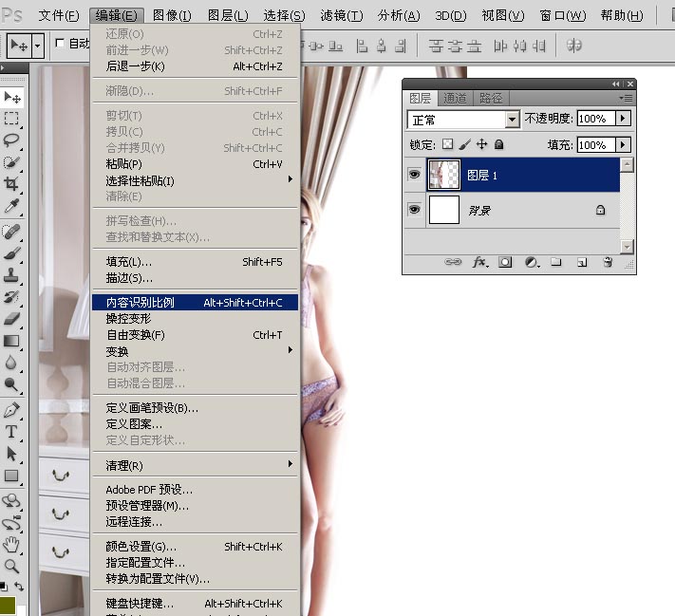This screenshot has width=675, height=616.
Task: Select the Hand tool
Action: coord(11,545)
